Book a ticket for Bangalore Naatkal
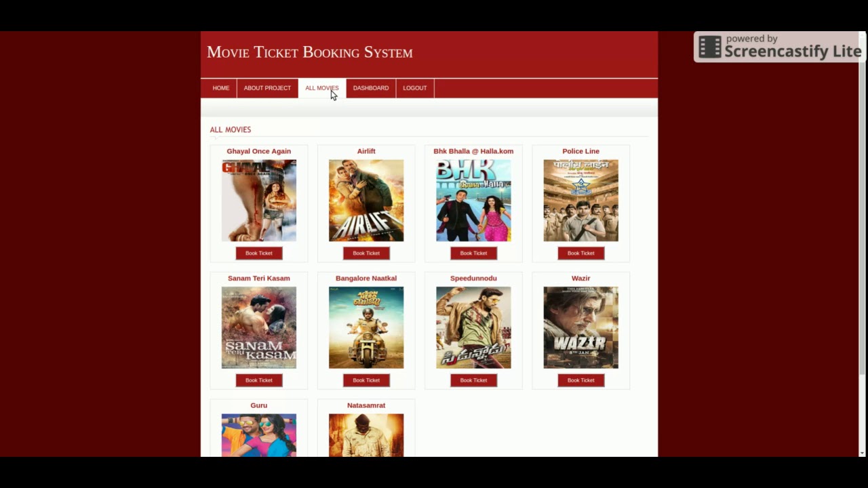The height and width of the screenshot is (488, 868). click(x=366, y=380)
